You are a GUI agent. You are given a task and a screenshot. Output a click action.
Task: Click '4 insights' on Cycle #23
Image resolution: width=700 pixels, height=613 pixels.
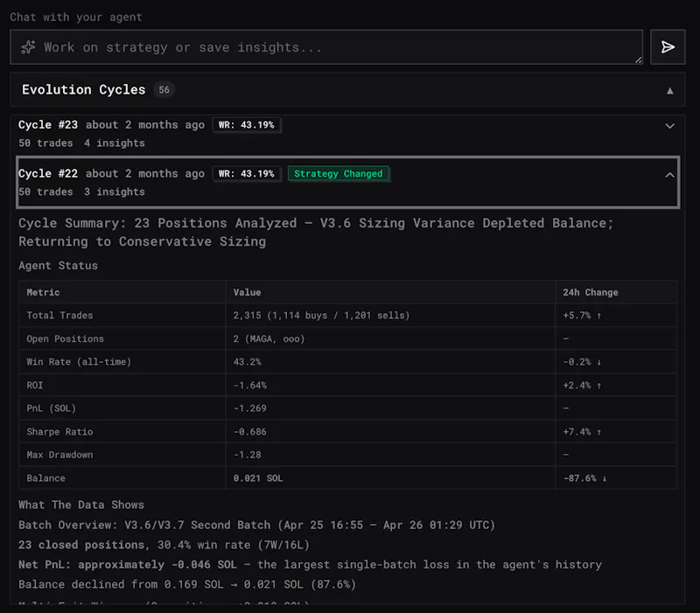[115, 143]
